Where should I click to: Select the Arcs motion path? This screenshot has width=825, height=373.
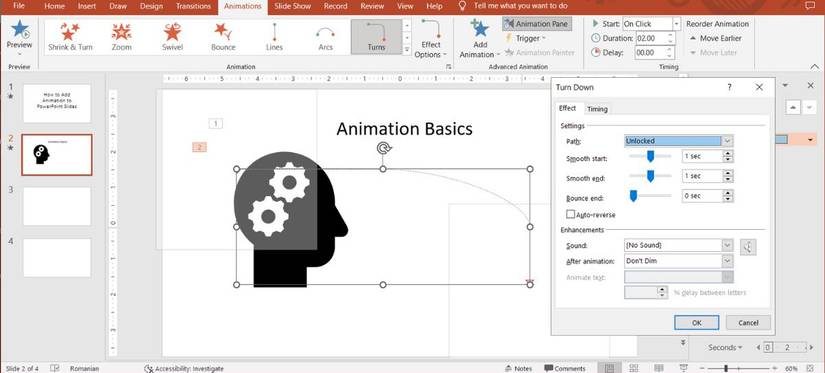(x=326, y=37)
